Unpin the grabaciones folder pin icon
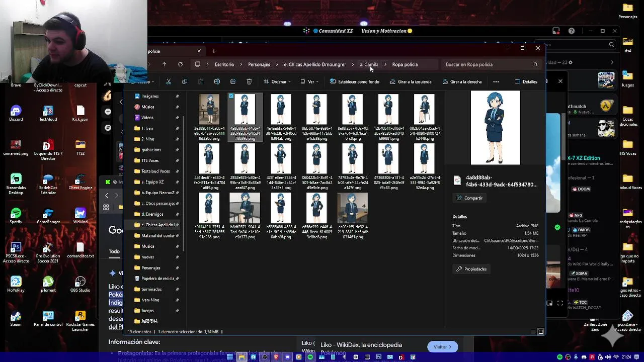 [177, 150]
